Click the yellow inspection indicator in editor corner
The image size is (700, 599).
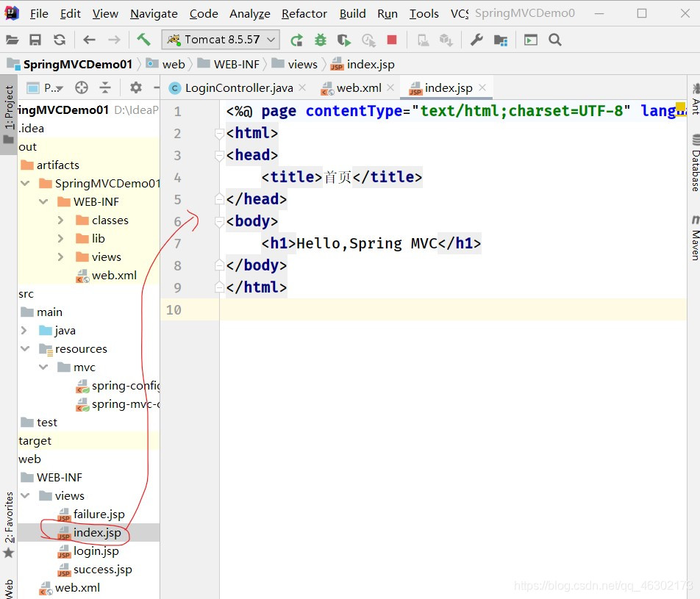[680, 107]
